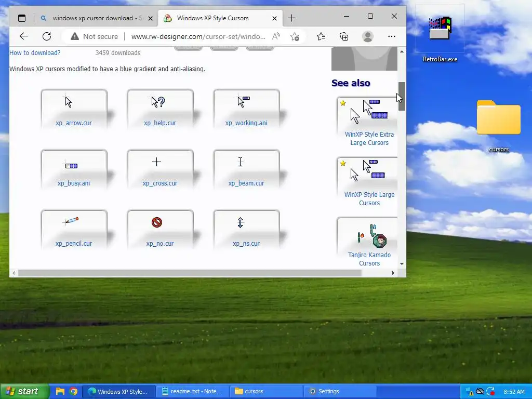Click the vertical scrollbar thumb

tap(402, 96)
